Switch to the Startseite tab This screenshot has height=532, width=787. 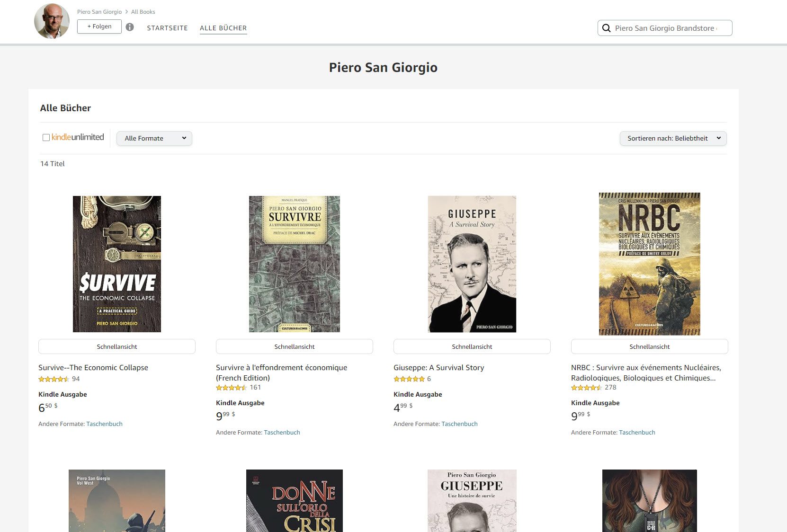(x=167, y=28)
